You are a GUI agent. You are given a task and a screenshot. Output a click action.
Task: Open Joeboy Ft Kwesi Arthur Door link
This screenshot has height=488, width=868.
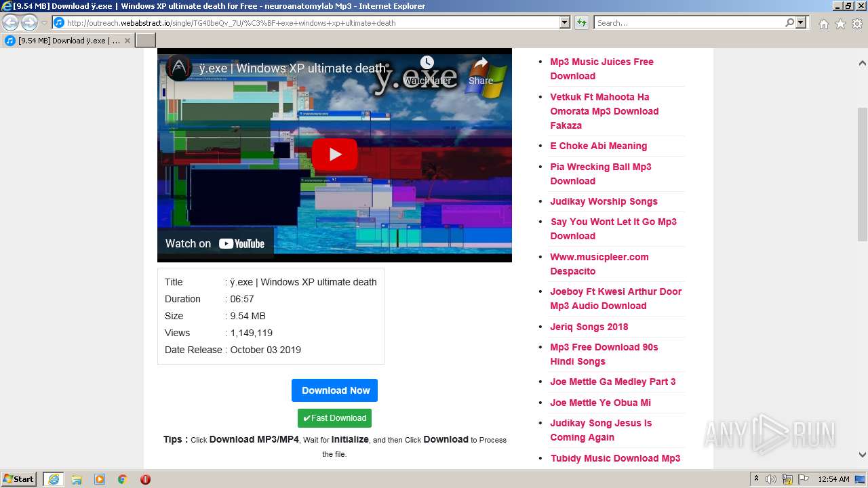pyautogui.click(x=616, y=298)
